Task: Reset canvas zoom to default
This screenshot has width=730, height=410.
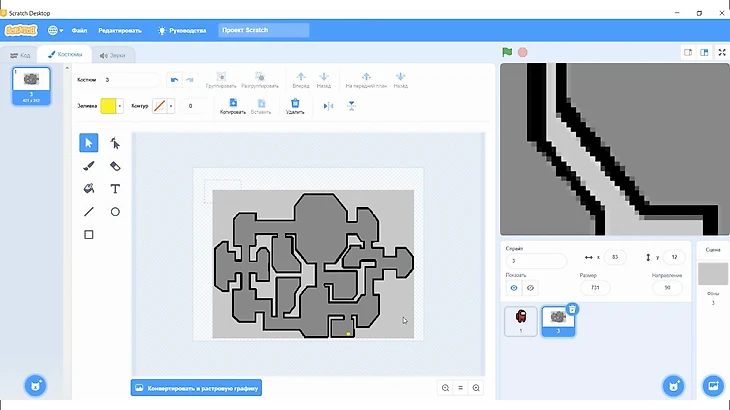Action: (460, 388)
